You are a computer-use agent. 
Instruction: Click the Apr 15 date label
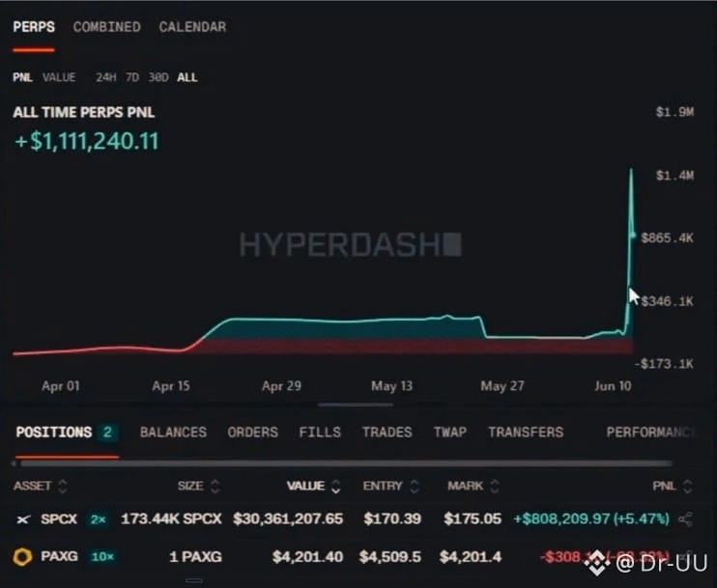[x=171, y=386]
